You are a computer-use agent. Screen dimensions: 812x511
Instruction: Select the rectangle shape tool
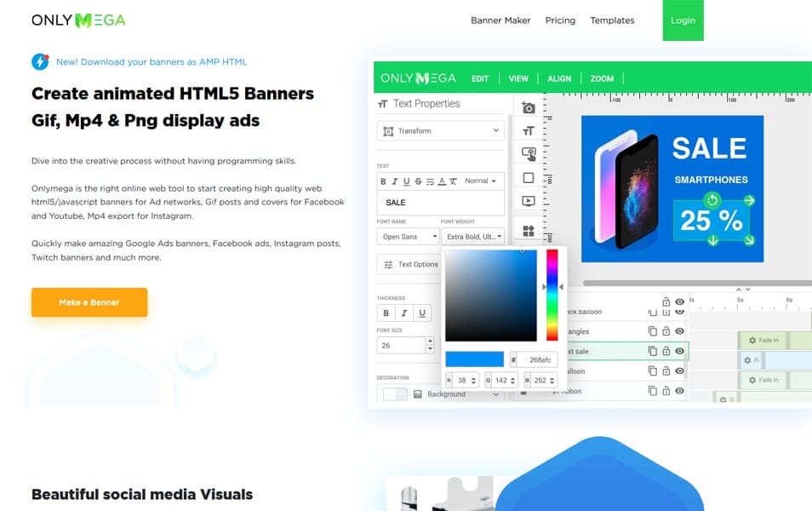point(529,178)
